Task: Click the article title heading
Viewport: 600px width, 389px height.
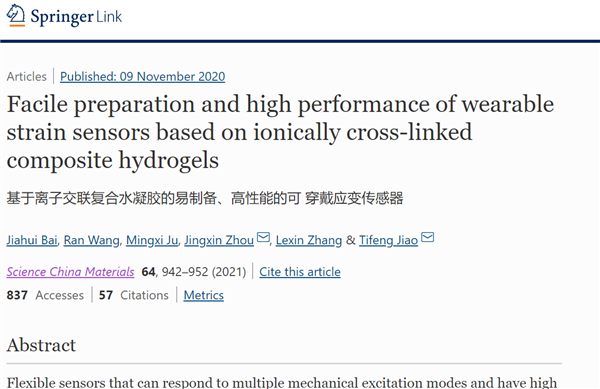Action: click(x=280, y=132)
